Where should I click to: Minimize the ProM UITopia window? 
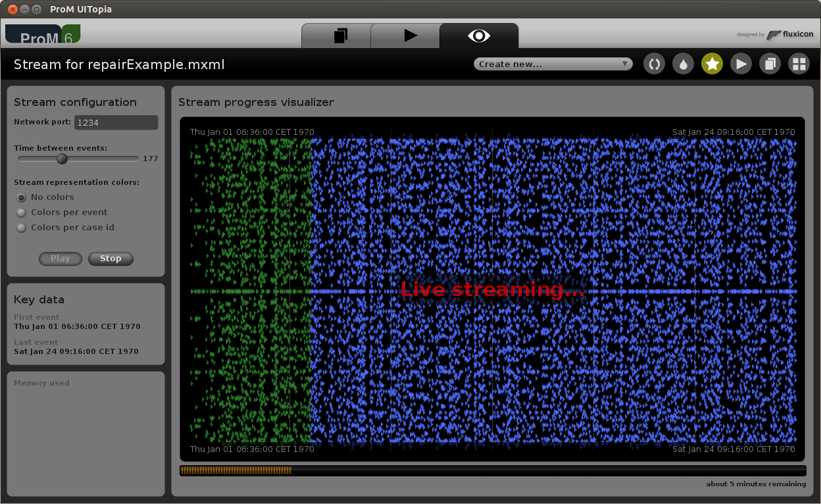[24, 9]
